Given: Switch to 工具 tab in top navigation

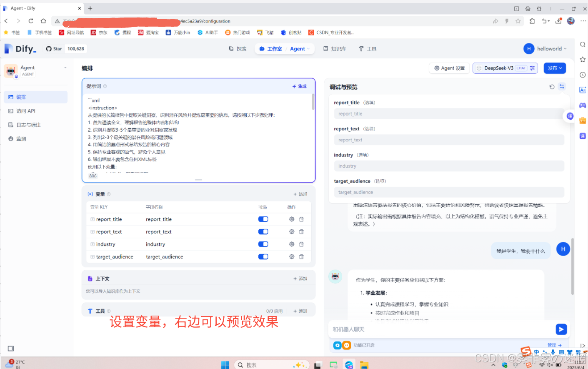Looking at the screenshot, I should tap(368, 49).
